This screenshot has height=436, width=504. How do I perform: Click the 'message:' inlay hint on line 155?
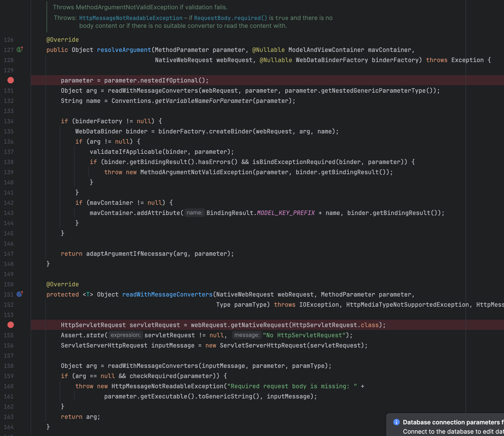coord(247,335)
